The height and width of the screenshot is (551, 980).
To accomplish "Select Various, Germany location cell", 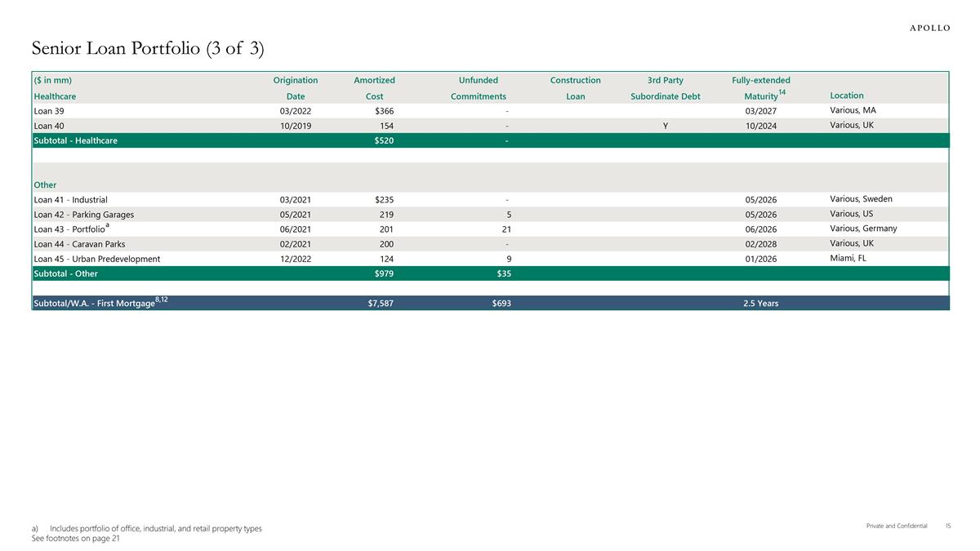I will tap(863, 229).
